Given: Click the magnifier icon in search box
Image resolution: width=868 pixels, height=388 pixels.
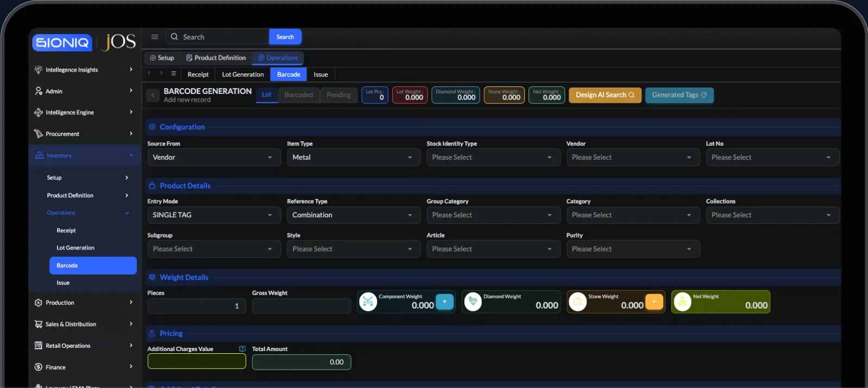Looking at the screenshot, I should tap(174, 37).
